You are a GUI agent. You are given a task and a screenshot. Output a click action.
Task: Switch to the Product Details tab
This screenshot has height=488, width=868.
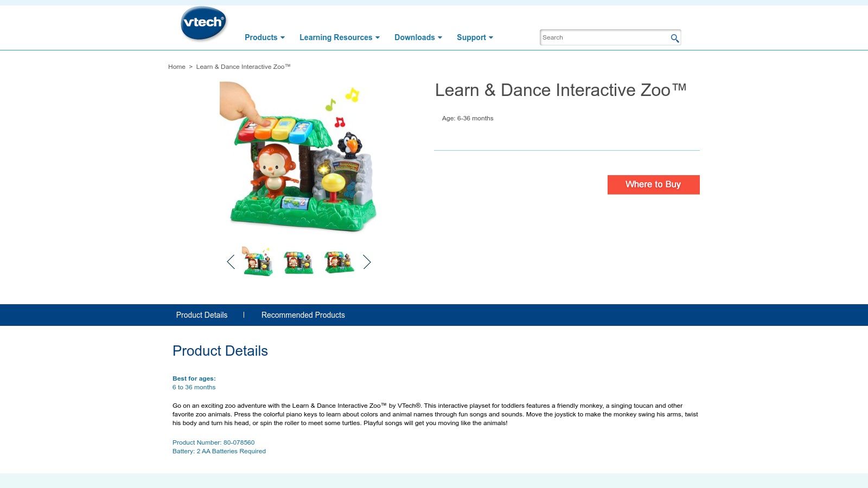tap(201, 315)
